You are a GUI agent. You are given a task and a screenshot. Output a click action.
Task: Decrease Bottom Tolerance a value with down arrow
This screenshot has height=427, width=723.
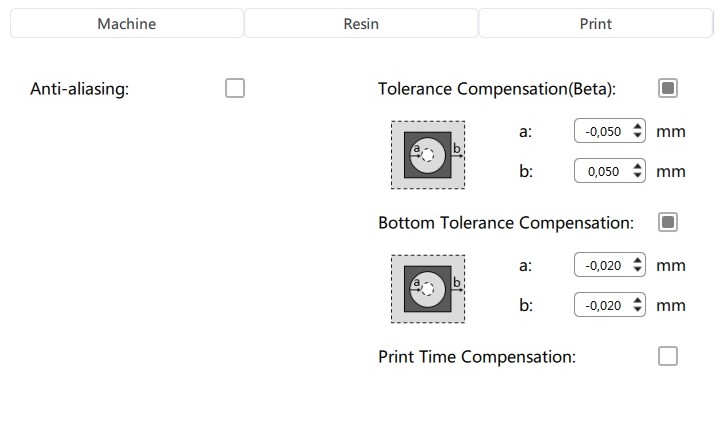638,270
